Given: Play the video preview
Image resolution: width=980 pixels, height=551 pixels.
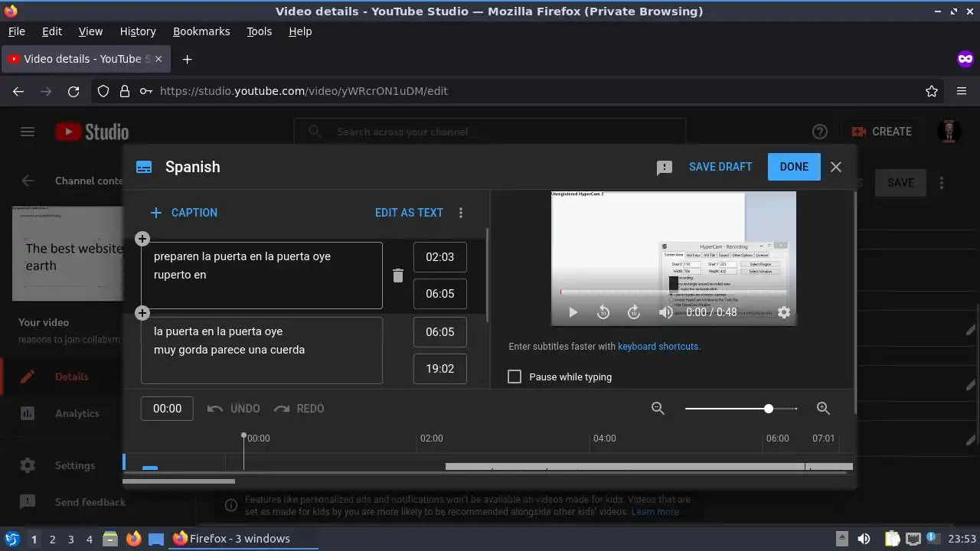Looking at the screenshot, I should coord(573,312).
